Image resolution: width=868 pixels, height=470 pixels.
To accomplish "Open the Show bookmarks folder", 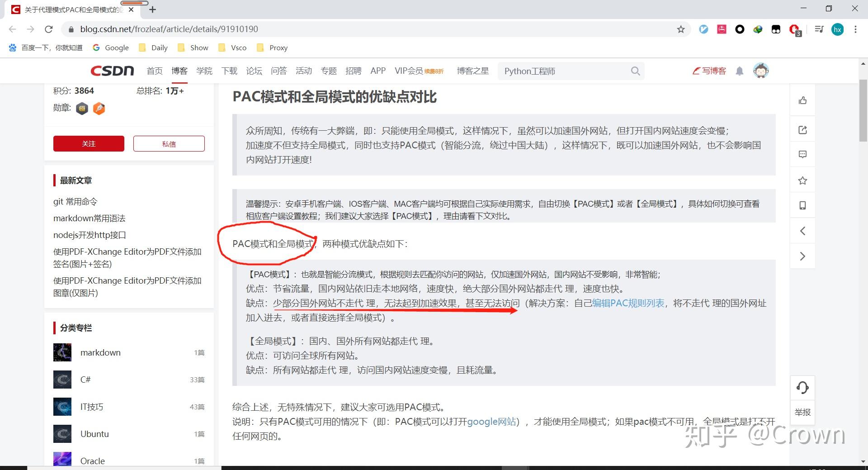I will (x=193, y=48).
